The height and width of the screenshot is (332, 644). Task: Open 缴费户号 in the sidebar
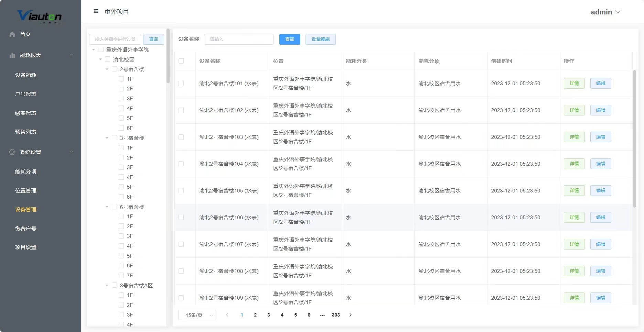[26, 228]
